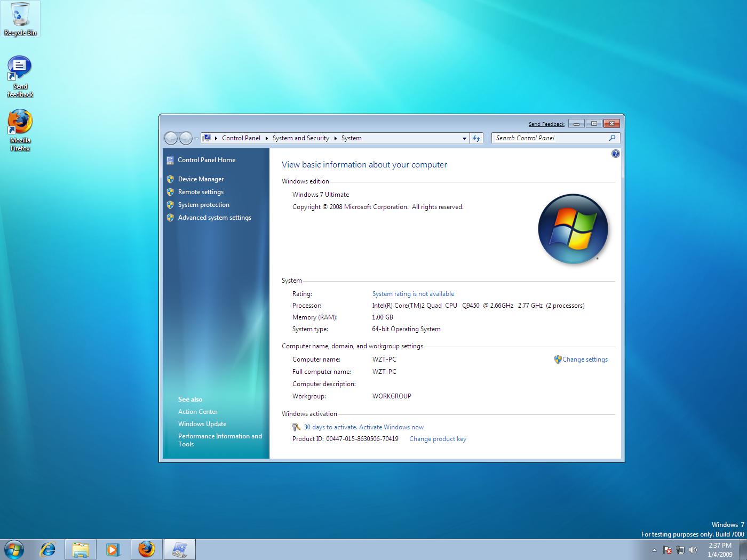The width and height of the screenshot is (747, 560).
Task: Click the 'View basic information about your computer' heading
Action: 364,165
